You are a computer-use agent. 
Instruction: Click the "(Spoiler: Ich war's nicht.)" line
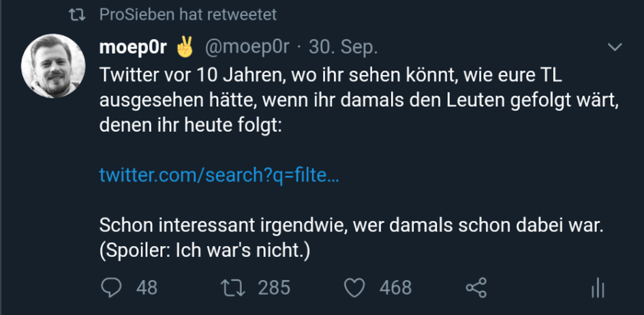[205, 251]
